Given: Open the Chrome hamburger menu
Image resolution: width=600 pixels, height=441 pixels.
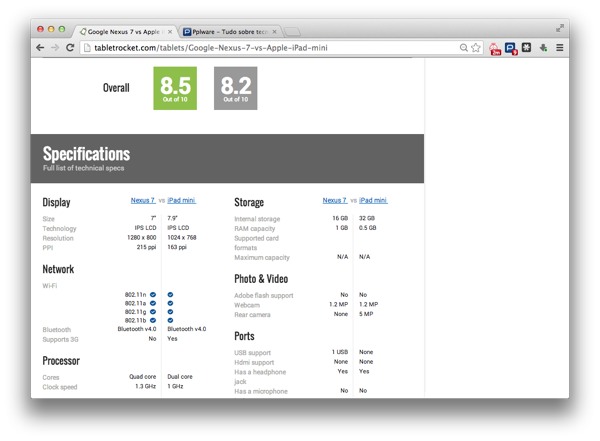Looking at the screenshot, I should 559,47.
